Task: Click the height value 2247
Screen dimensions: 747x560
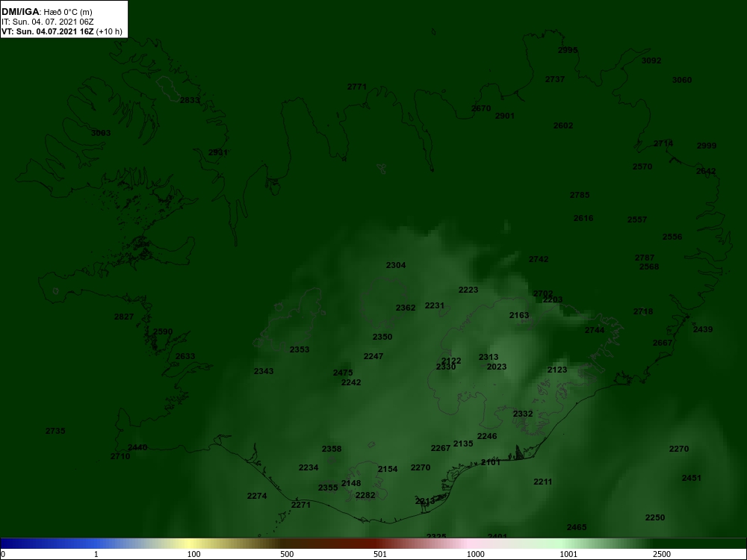Action: (x=373, y=356)
